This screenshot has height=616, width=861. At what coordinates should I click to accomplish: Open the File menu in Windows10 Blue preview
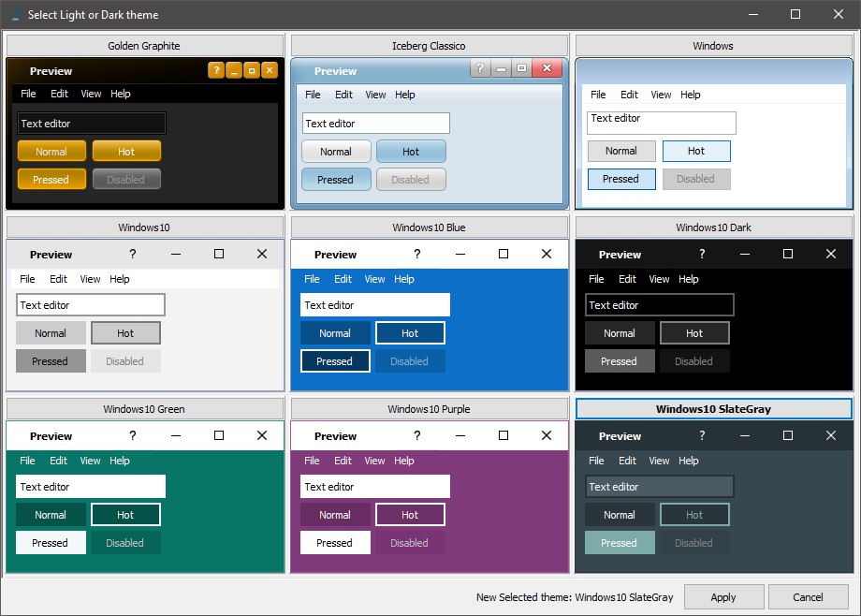312,279
